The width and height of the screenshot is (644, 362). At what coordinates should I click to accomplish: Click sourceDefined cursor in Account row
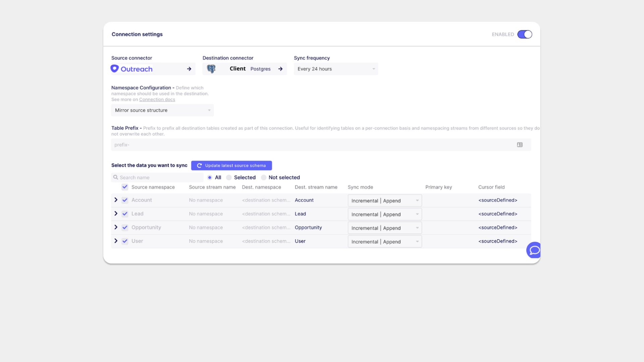point(498,200)
